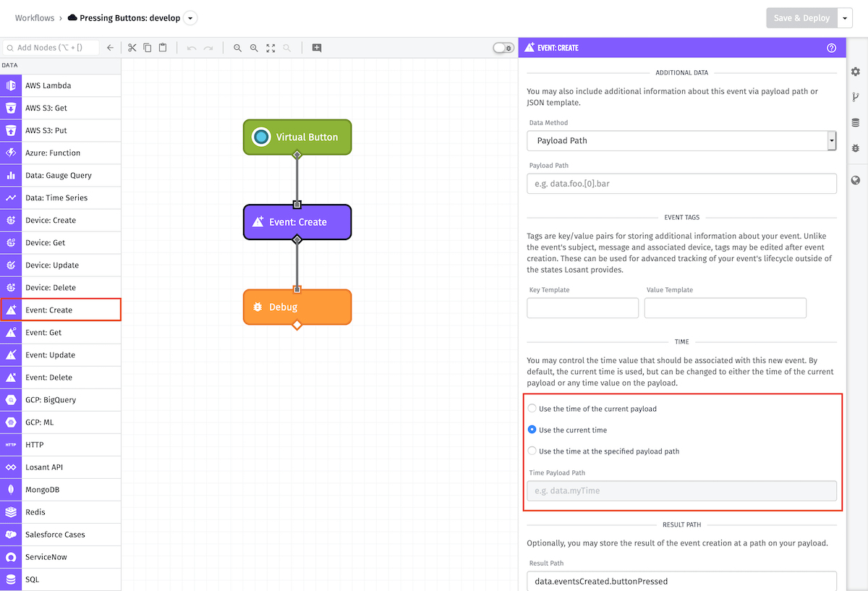868x591 pixels.
Task: Choose Device: Update from node list
Action: (61, 265)
